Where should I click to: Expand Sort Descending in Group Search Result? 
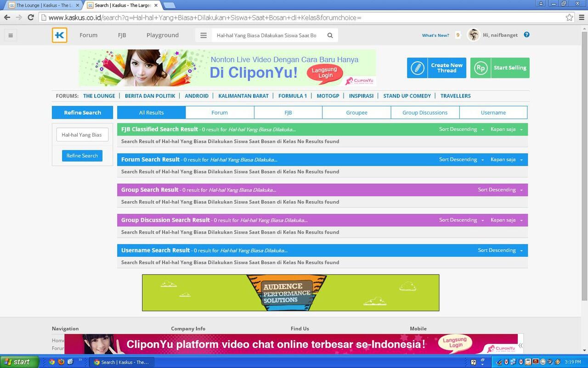pyautogui.click(x=500, y=190)
